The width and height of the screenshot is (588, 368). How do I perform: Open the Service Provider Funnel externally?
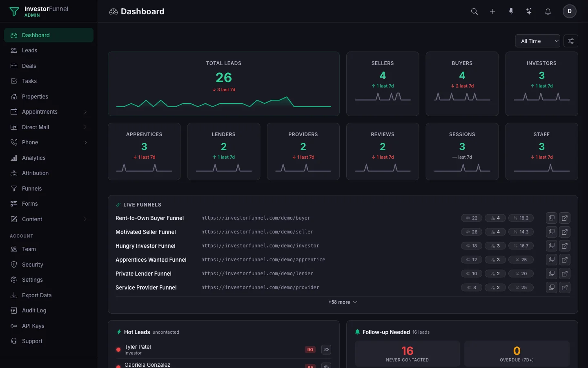(x=565, y=287)
